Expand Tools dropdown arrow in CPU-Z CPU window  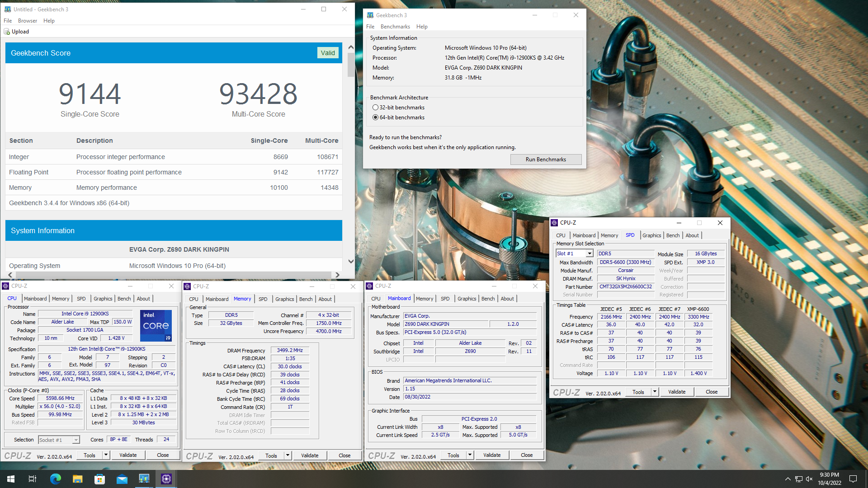(106, 455)
